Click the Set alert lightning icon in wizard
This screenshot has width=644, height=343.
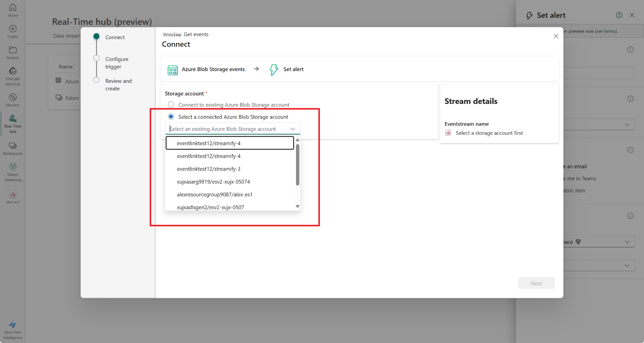click(274, 70)
